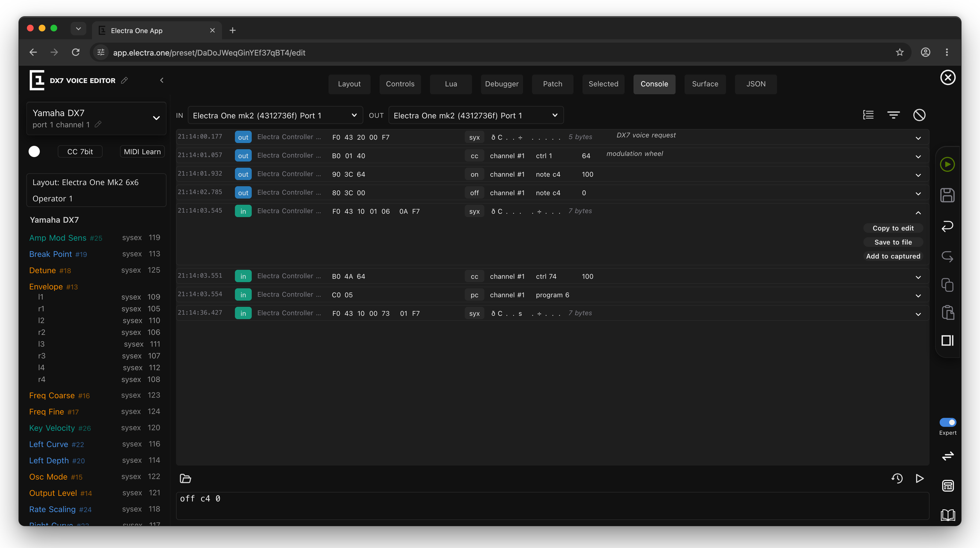Expand the note off c4 message row
The height and width of the screenshot is (548, 980).
point(918,193)
